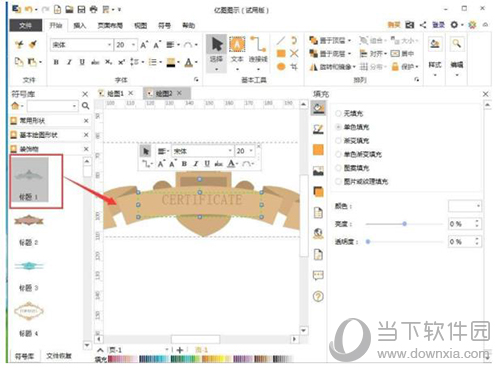Switch to 绘图1 document tab
Image resolution: width=500 pixels, height=372 pixels.
coord(116,94)
